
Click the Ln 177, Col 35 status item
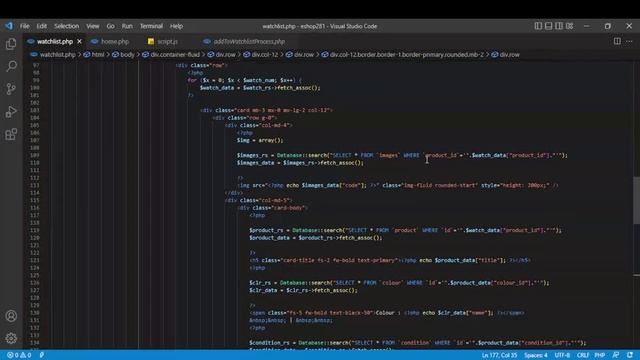(x=499, y=355)
